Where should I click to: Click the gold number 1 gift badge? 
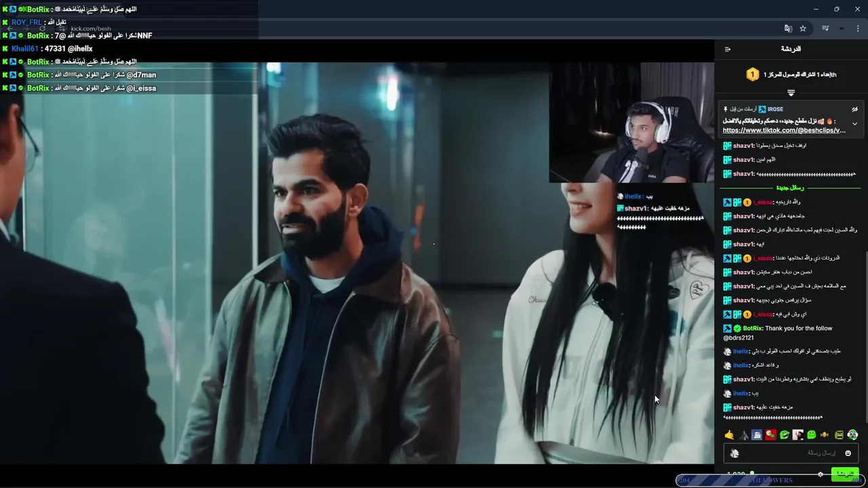coord(752,75)
